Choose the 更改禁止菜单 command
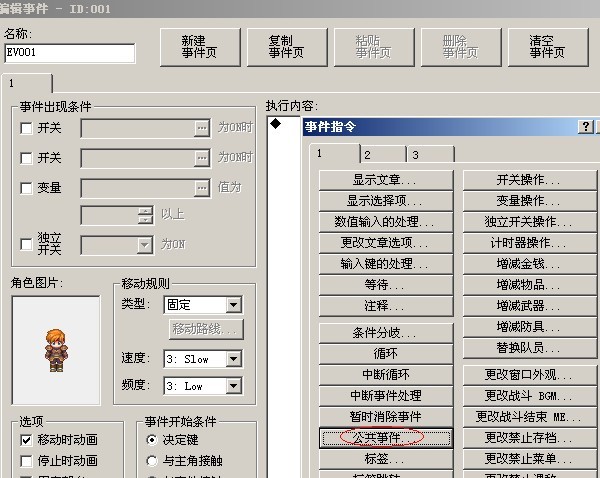 coord(530,458)
